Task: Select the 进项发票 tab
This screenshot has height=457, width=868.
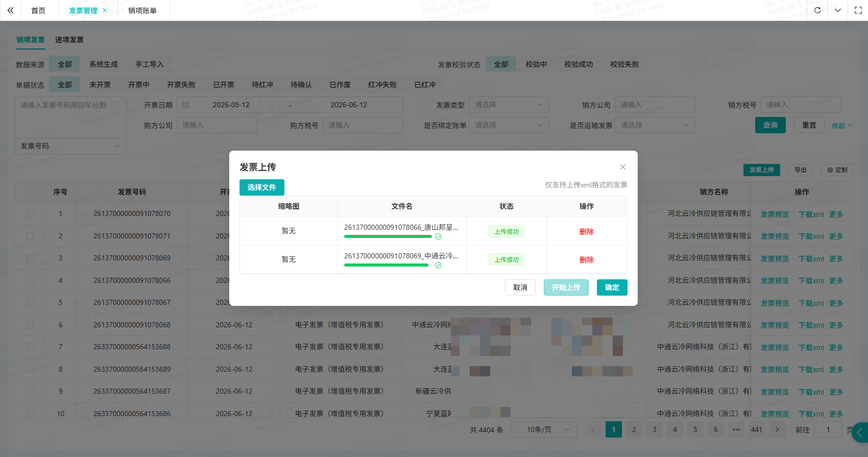Action: (x=69, y=40)
